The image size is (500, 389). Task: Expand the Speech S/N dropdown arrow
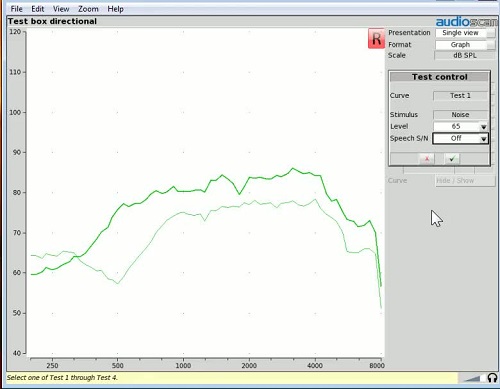click(483, 139)
